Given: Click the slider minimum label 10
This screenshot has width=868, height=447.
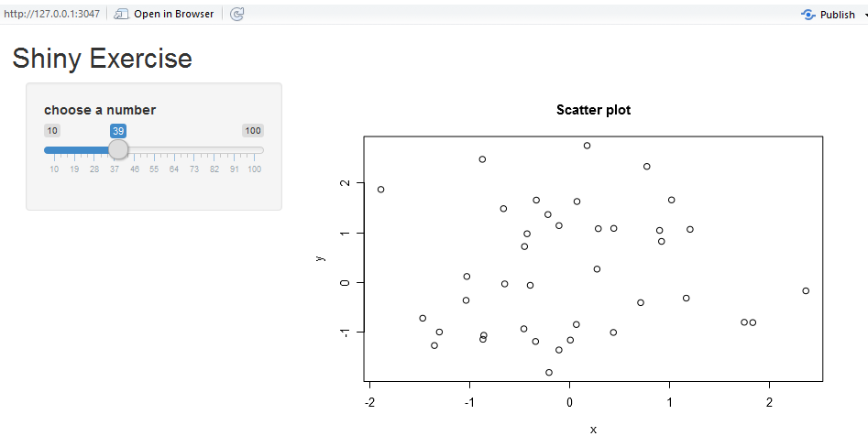Looking at the screenshot, I should click(52, 131).
